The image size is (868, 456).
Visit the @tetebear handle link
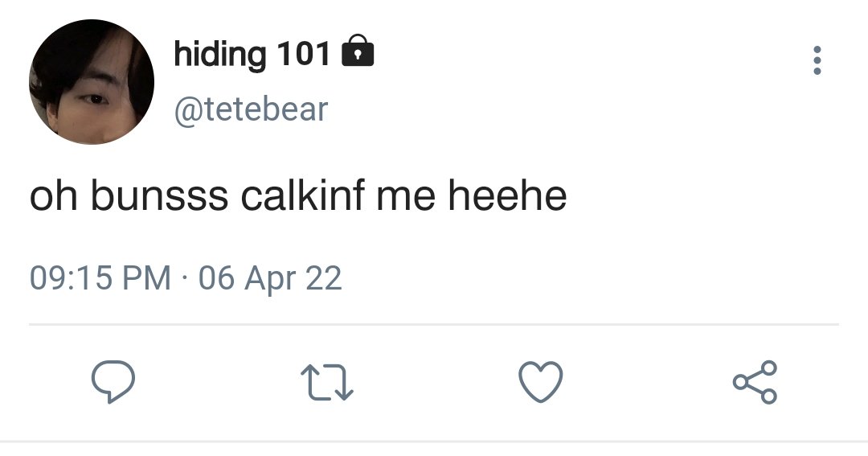(x=251, y=109)
